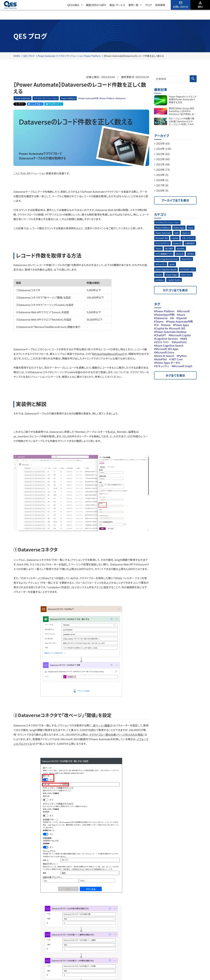This screenshot has height=980, width=210.
Task: Expand the 2019年 (5) archive
Action: pos(161,175)
